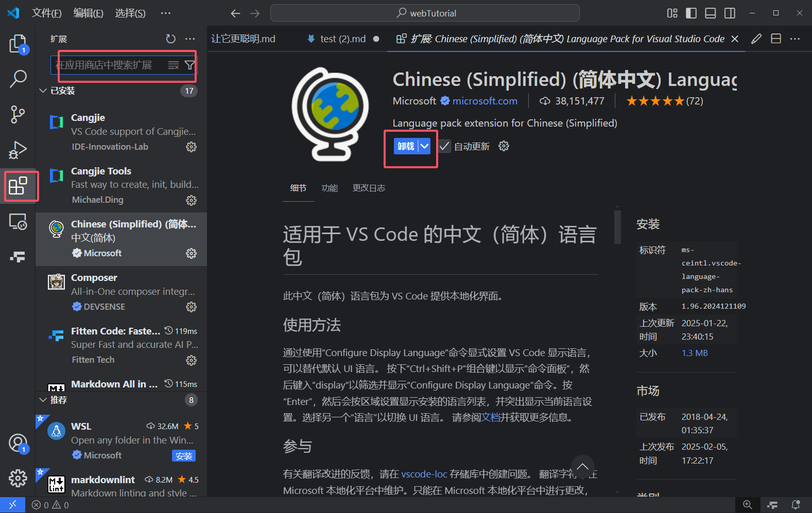Open manage gear for Cangjie Tools

click(x=191, y=200)
